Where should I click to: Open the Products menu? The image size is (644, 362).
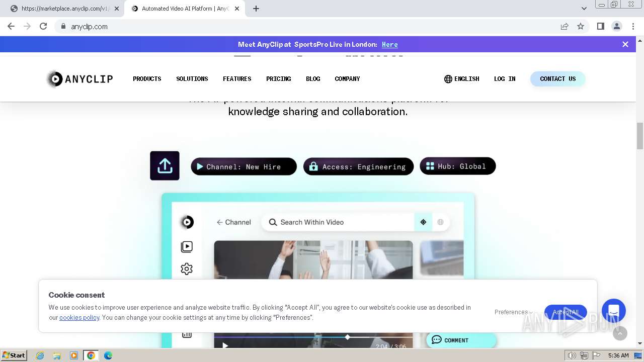coord(147,79)
